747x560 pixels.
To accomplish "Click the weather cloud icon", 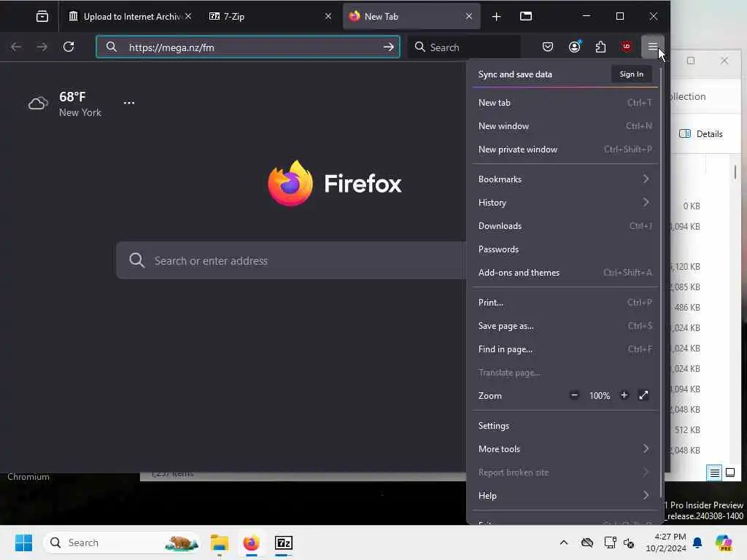I will click(x=38, y=103).
